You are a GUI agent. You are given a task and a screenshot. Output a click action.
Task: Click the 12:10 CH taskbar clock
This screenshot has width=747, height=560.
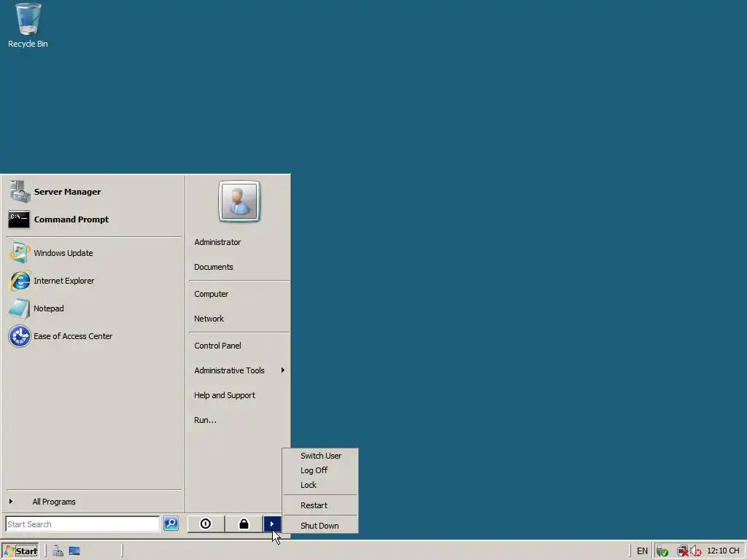point(723,551)
